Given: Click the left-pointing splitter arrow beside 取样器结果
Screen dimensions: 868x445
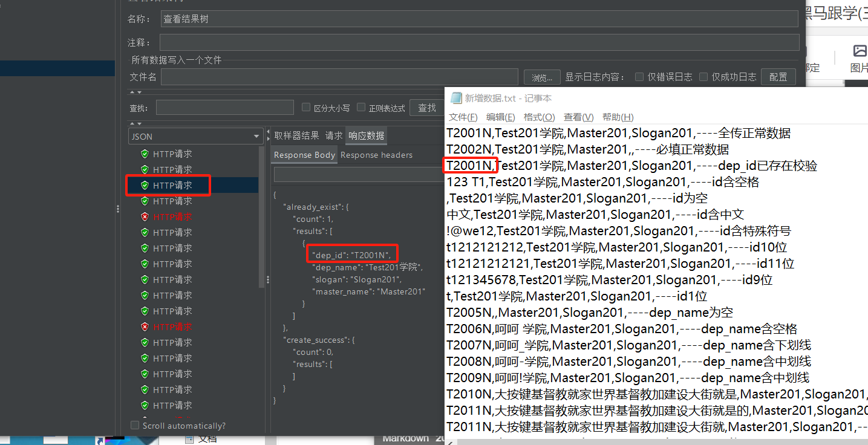Looking at the screenshot, I should [268, 132].
